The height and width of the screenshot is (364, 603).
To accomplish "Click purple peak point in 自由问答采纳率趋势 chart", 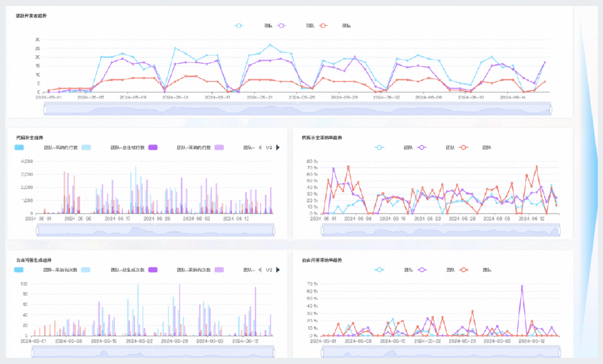I will tap(522, 286).
